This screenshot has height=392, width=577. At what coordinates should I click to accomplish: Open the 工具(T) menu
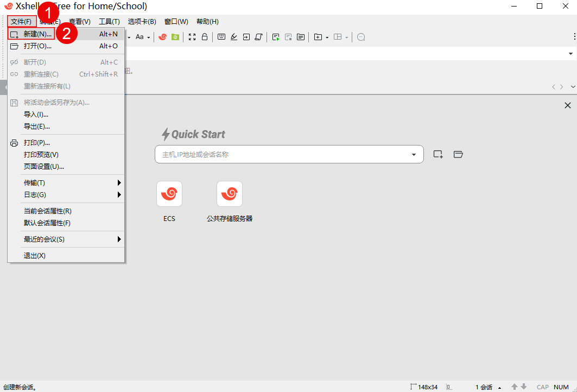(109, 22)
